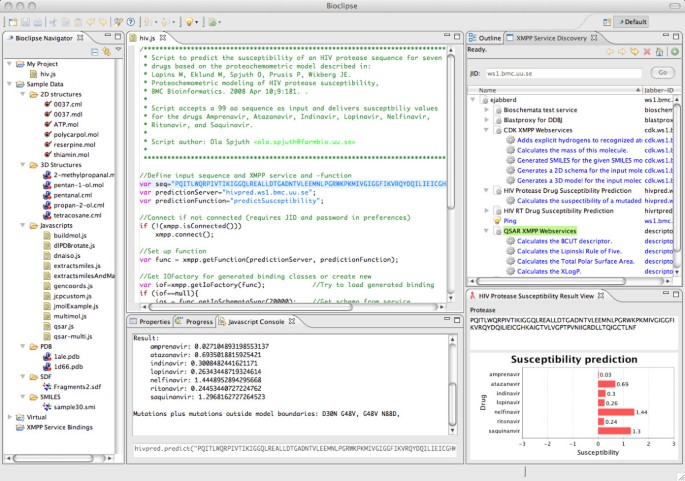Select QSAR XMPP Webservices entry

(x=540, y=231)
